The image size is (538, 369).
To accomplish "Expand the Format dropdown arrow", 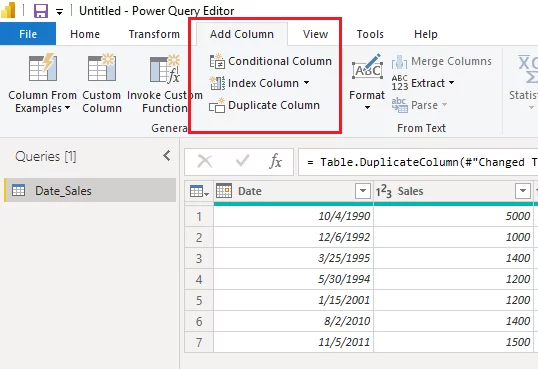I will [x=367, y=107].
